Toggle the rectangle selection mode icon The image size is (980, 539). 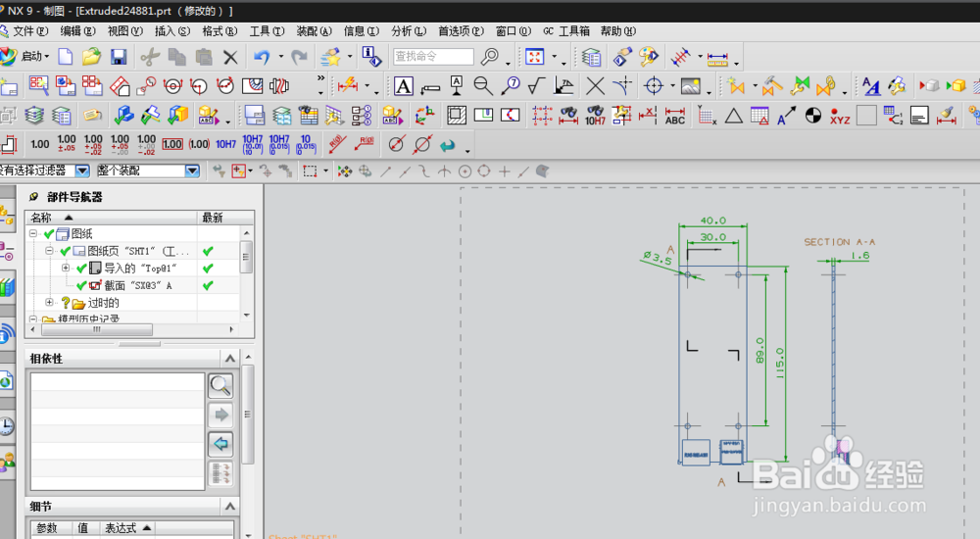(x=310, y=171)
